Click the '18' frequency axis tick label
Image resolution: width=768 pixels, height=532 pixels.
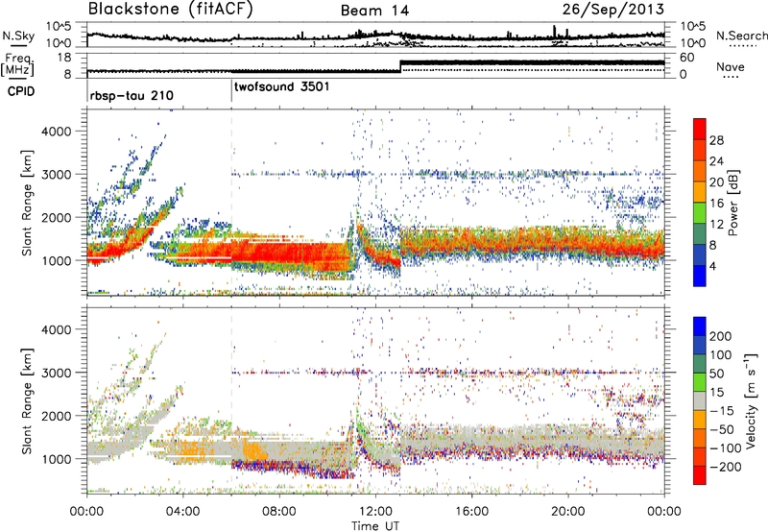pyautogui.click(x=64, y=58)
